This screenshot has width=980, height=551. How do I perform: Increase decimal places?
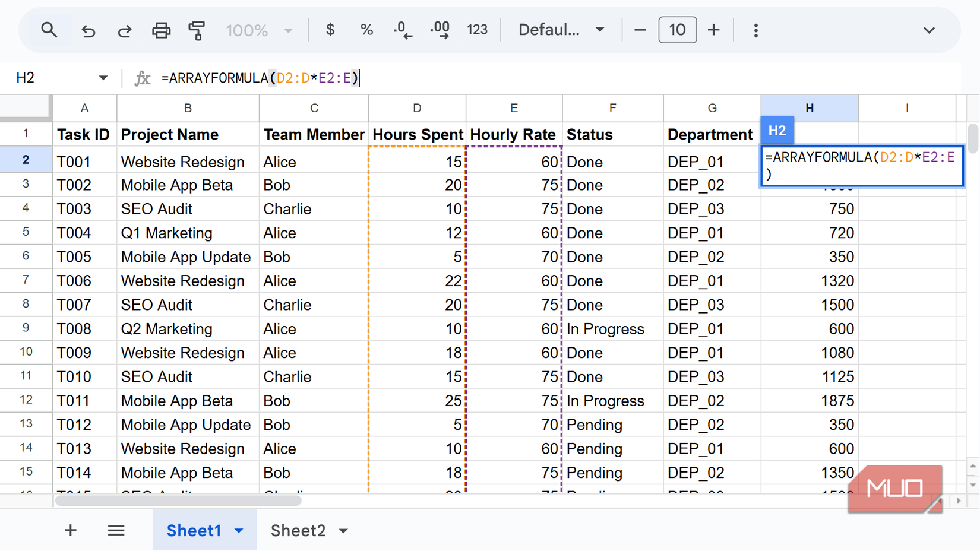pos(440,30)
